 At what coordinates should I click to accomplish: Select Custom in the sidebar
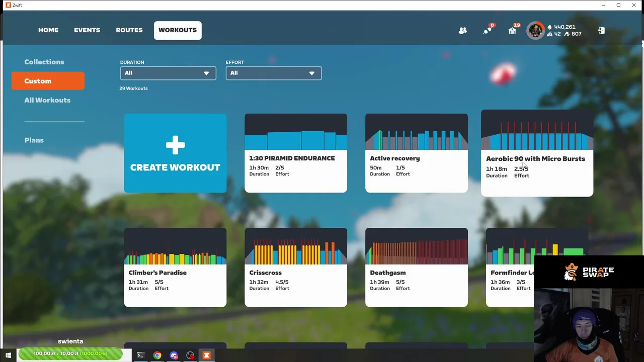(48, 81)
